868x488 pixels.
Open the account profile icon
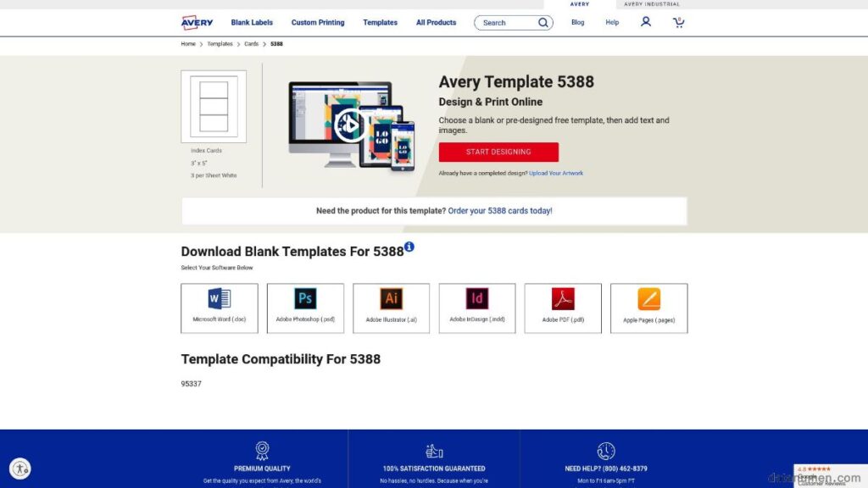646,22
